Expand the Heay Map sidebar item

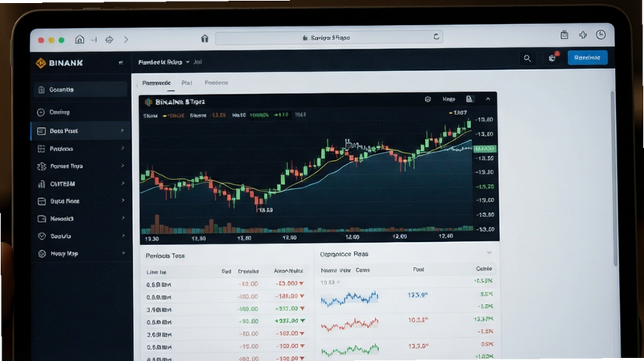81,253
